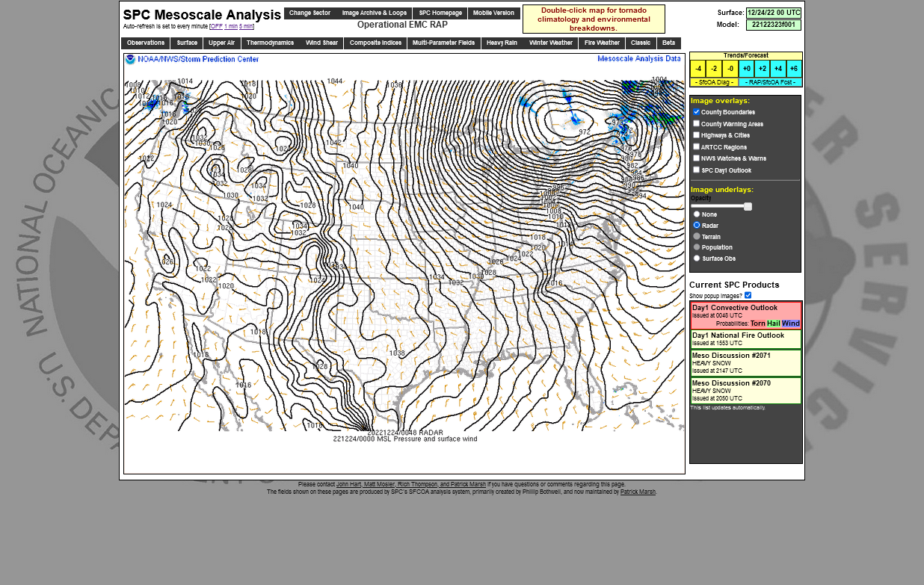Click the Mesoscale Analysis Data link

pos(639,58)
